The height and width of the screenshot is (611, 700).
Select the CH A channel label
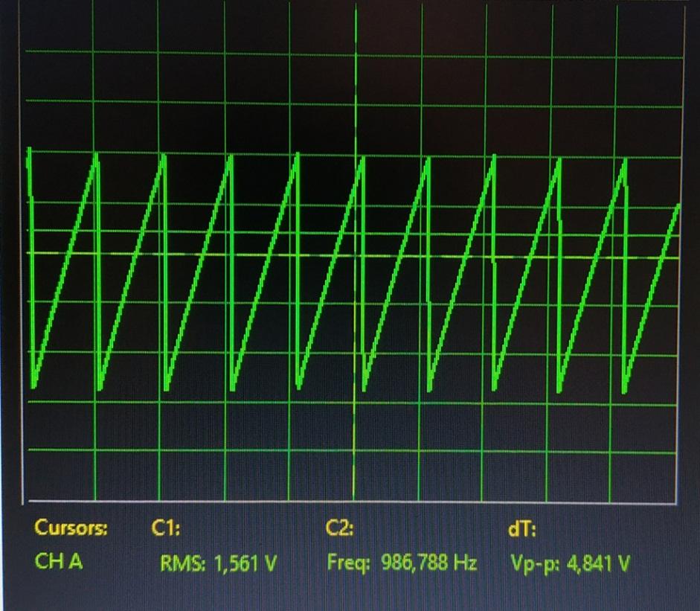(59, 561)
